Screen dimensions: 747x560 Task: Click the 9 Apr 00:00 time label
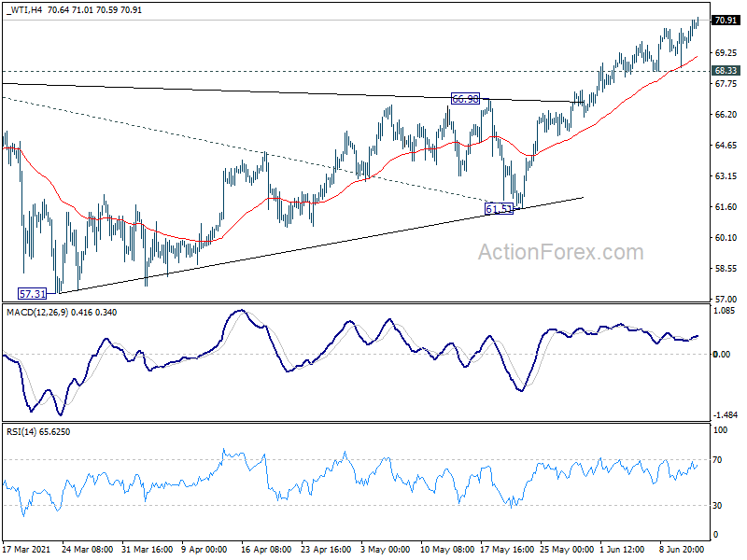pos(204,549)
